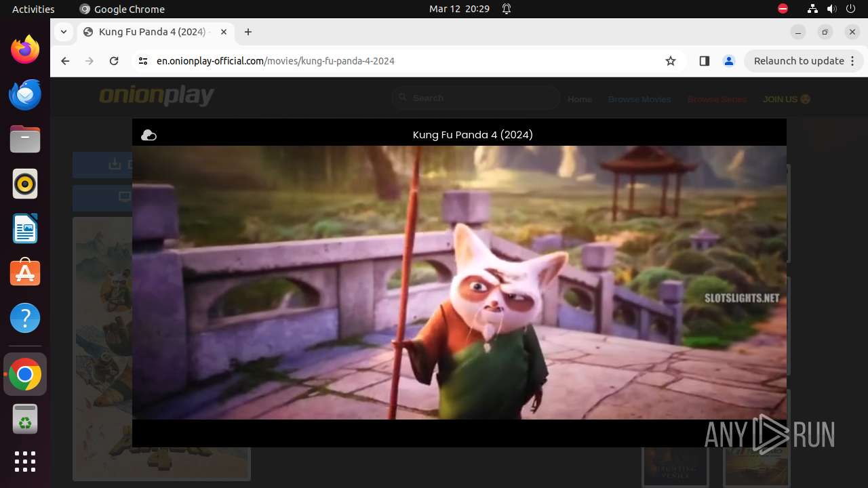
Task: Open the Trash in dock
Action: click(25, 420)
